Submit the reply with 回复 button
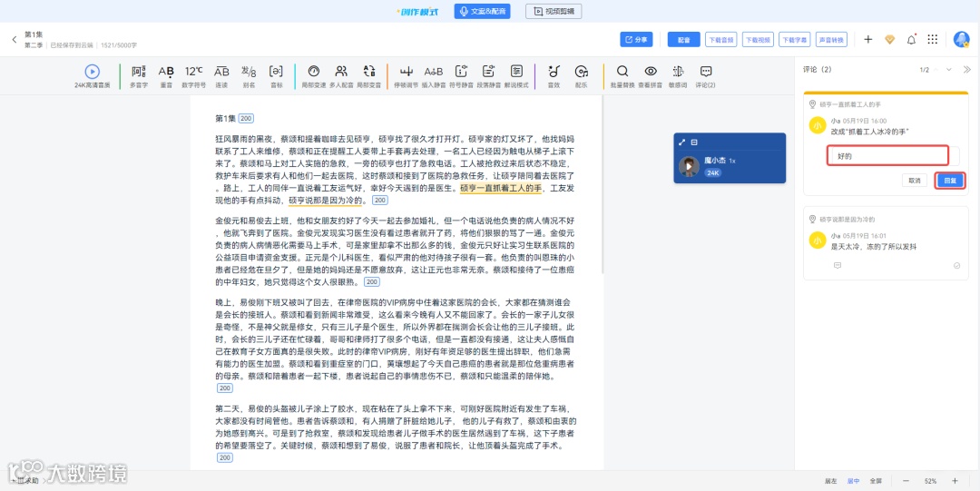The width and height of the screenshot is (980, 491). [x=949, y=180]
